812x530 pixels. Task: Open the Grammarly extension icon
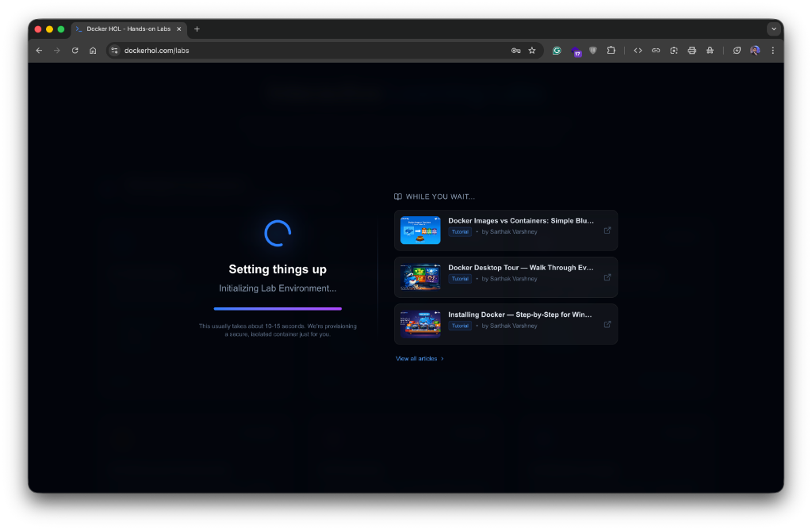557,51
